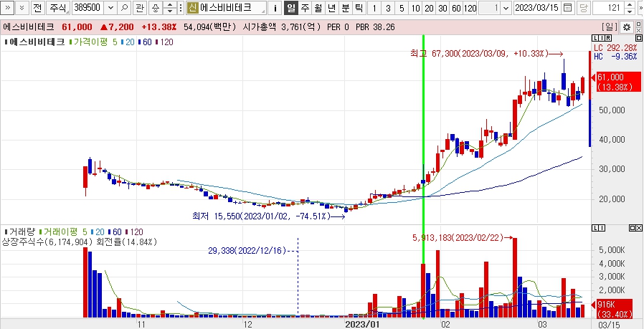The image size is (644, 329).
Task: Click the 상장주식수 회전율 info text
Action: (80, 242)
